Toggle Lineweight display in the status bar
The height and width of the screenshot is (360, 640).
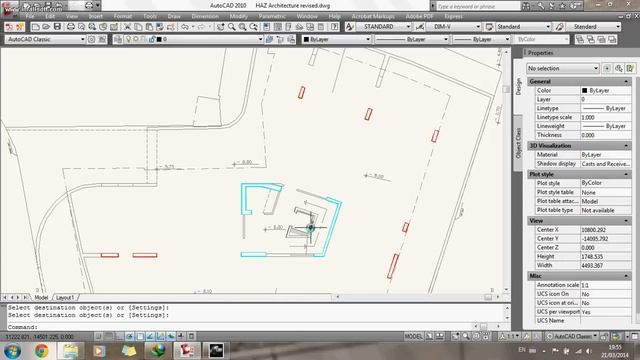click(x=181, y=336)
